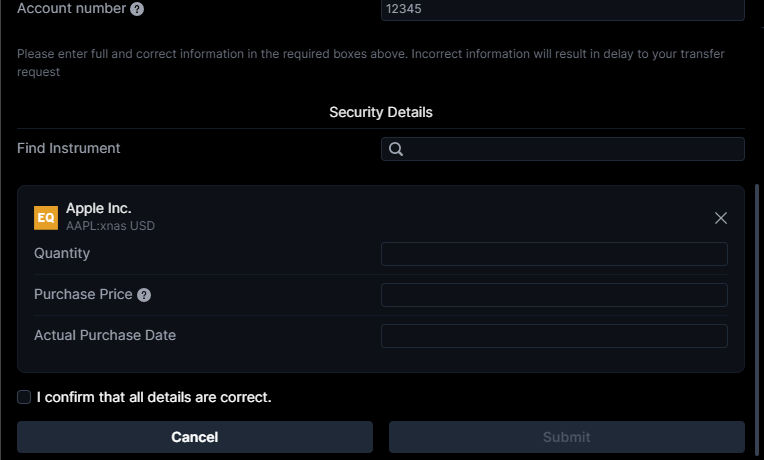
Task: Click the Security Details section heading
Action: 381,113
